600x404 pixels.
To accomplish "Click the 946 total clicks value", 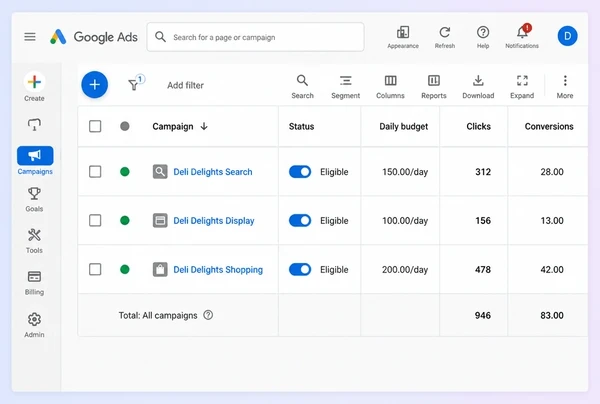I will tap(483, 315).
